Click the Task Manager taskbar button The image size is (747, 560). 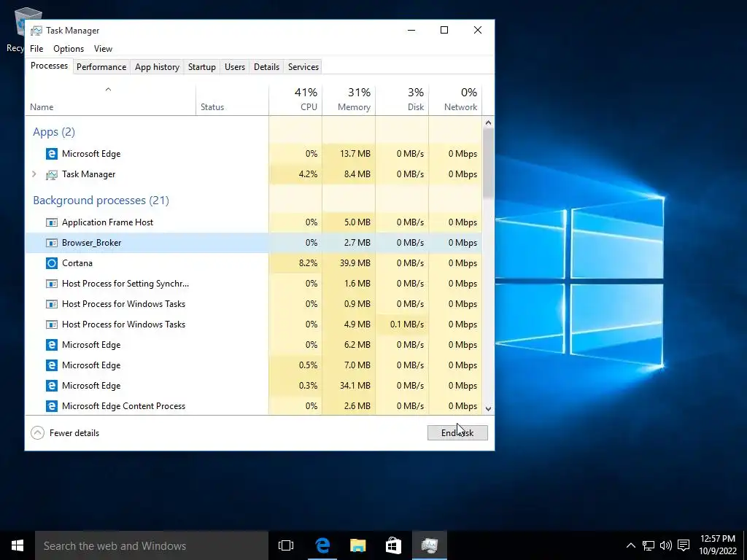coord(429,545)
